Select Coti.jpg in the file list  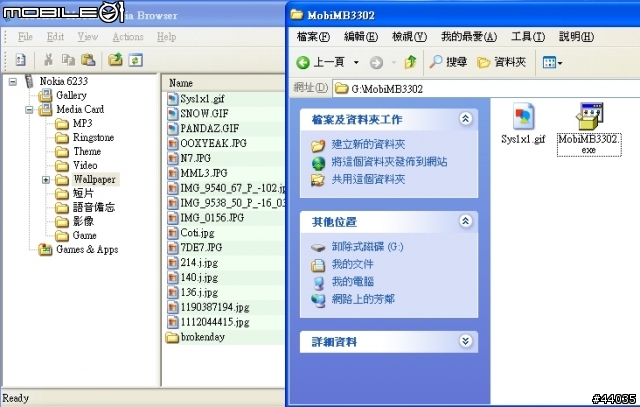coord(197,233)
